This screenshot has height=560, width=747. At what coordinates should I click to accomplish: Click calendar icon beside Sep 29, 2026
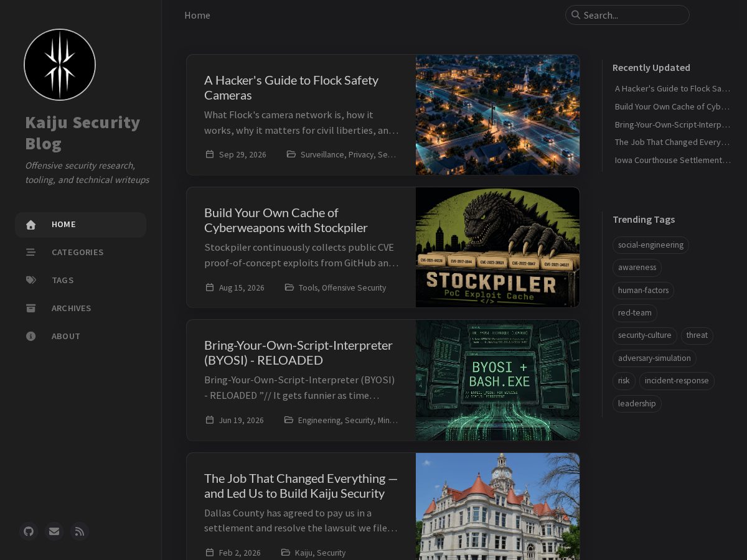pyautogui.click(x=210, y=154)
